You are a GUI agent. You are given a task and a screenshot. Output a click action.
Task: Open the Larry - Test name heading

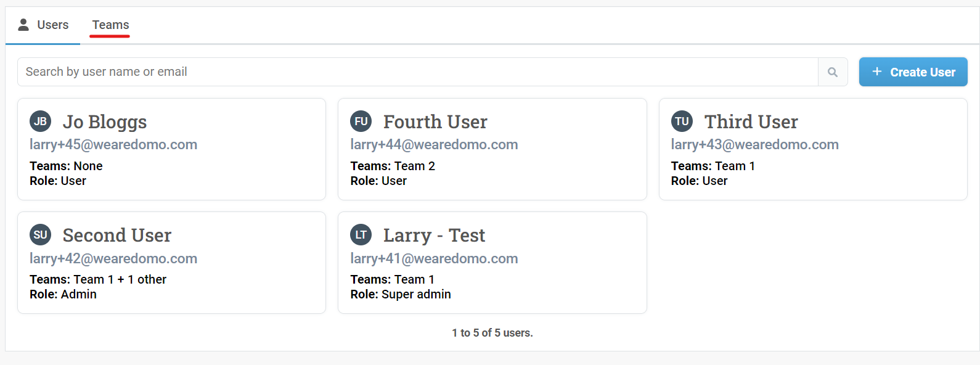point(434,236)
